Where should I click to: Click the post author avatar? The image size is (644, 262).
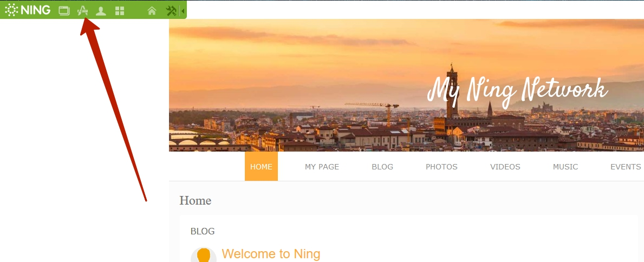click(204, 254)
